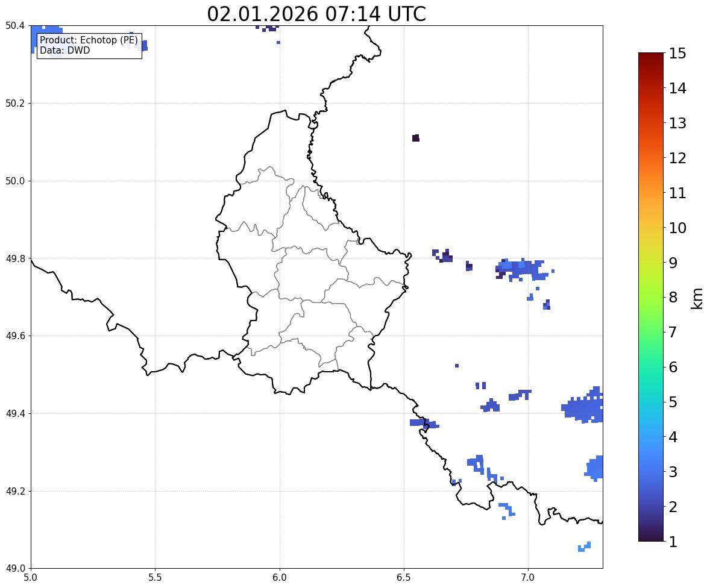Click the latitude axis label 49.8
The width and height of the screenshot is (710, 588).
(x=15, y=258)
